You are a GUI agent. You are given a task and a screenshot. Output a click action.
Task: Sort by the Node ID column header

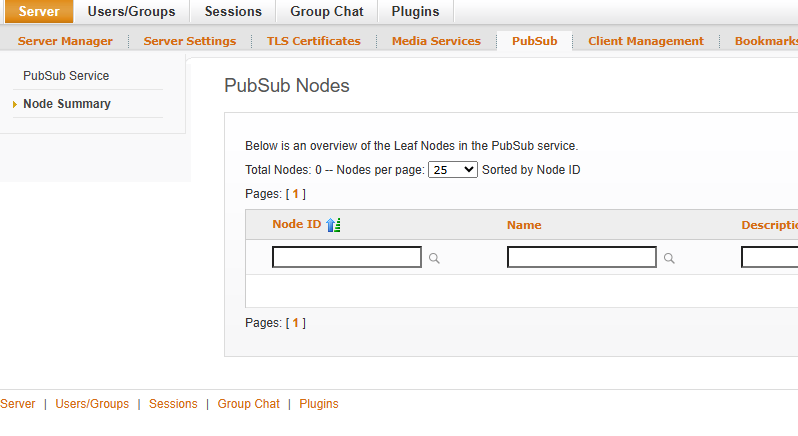296,225
